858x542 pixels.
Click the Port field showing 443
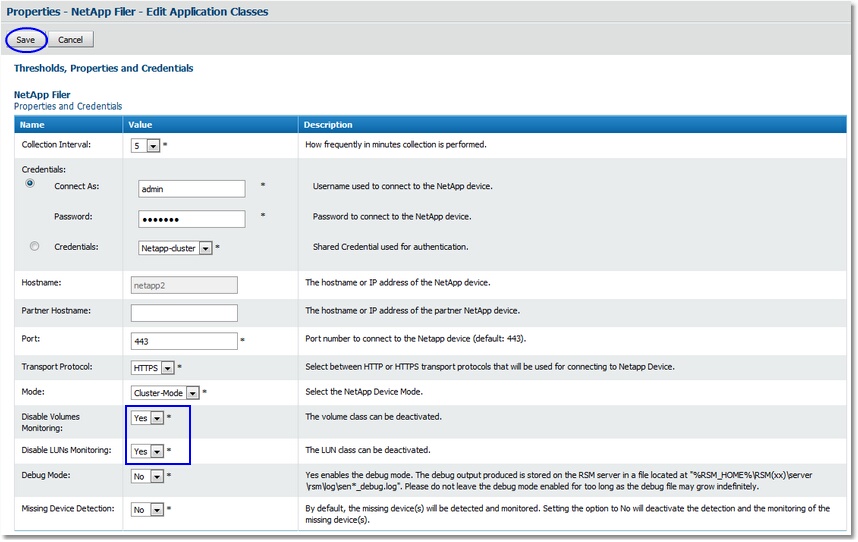pos(184,341)
